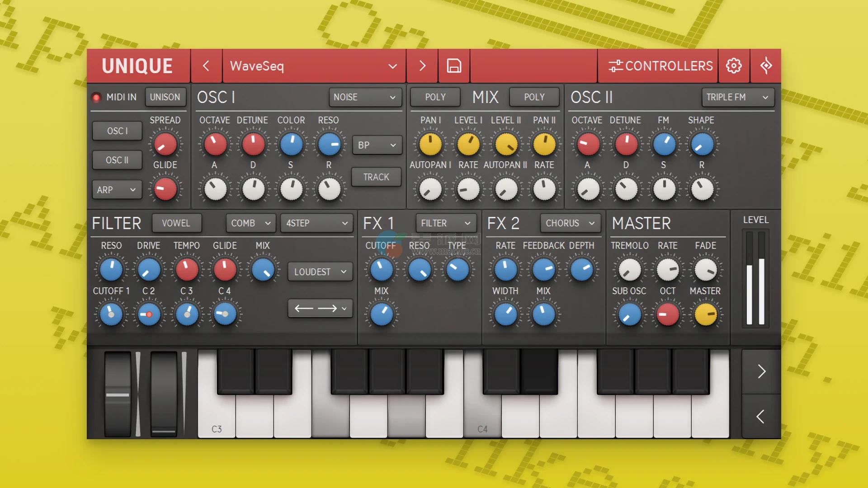Toggle the TRACK button in OSC I
Image resolution: width=868 pixels, height=488 pixels.
[x=376, y=177]
